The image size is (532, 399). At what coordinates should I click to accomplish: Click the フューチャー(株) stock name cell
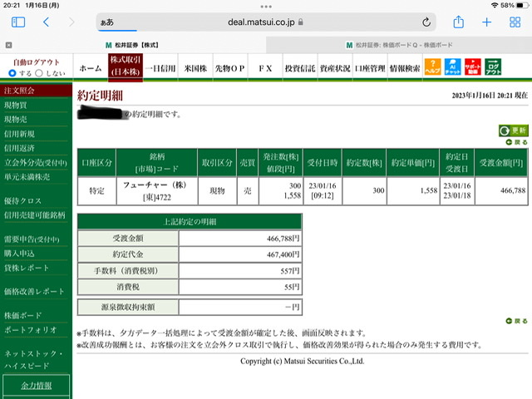[155, 185]
